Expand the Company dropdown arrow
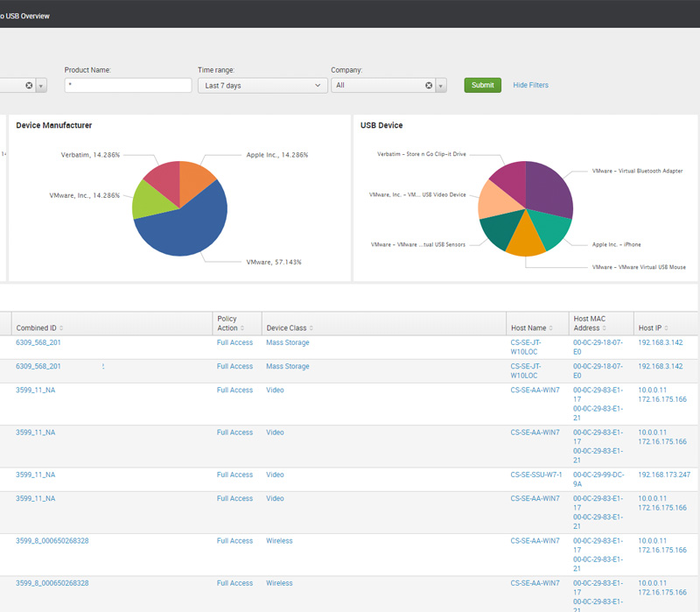The width and height of the screenshot is (700, 612). [441, 86]
